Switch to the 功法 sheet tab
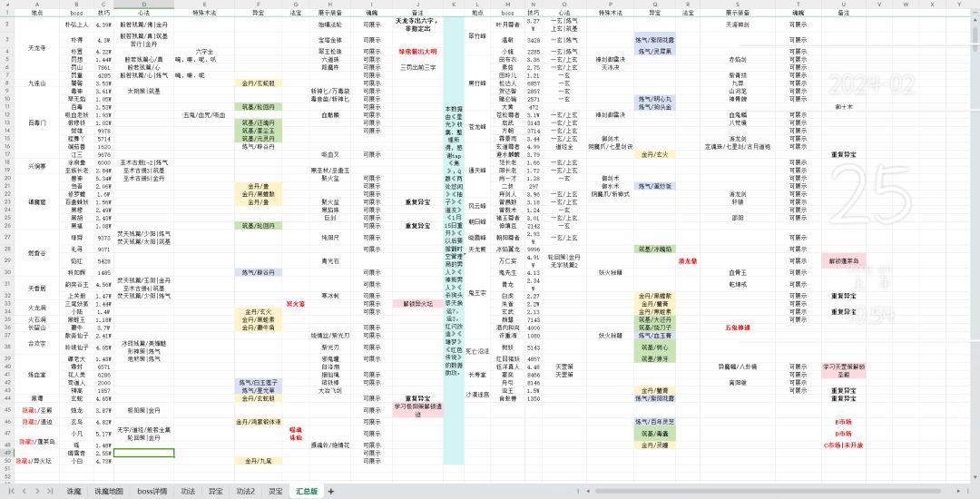980x499 pixels. tap(188, 492)
